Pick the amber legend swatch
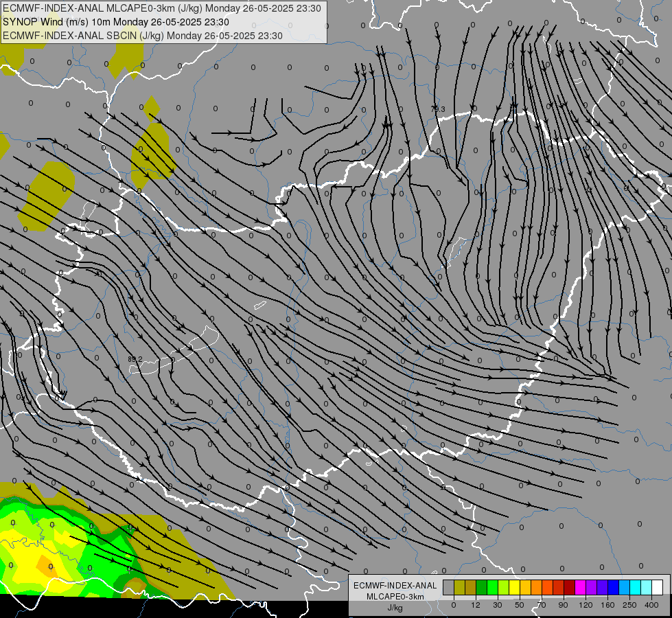The height and width of the screenshot is (618, 672). 526,587
